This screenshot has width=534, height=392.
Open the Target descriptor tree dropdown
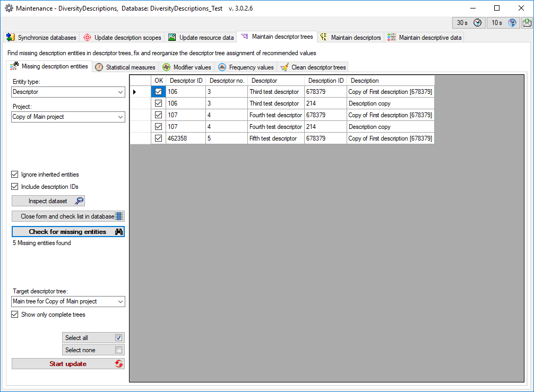(x=120, y=301)
